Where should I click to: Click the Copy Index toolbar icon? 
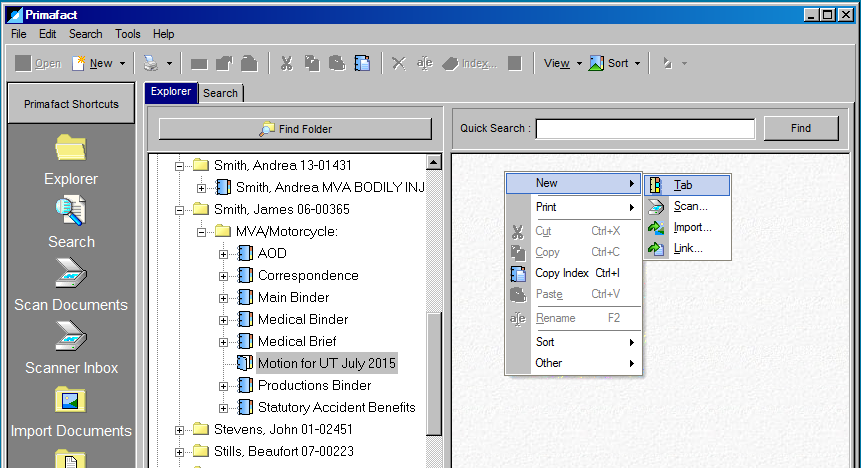pos(362,63)
